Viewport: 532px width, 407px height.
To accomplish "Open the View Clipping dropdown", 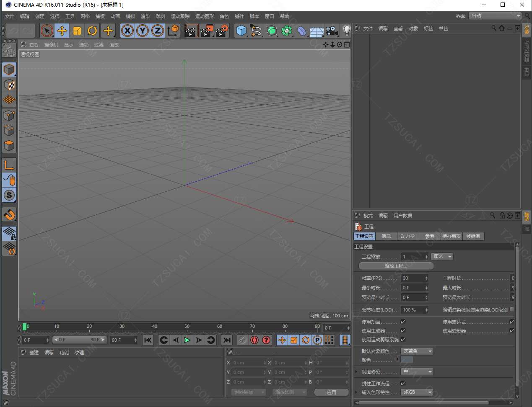I will 417,371.
